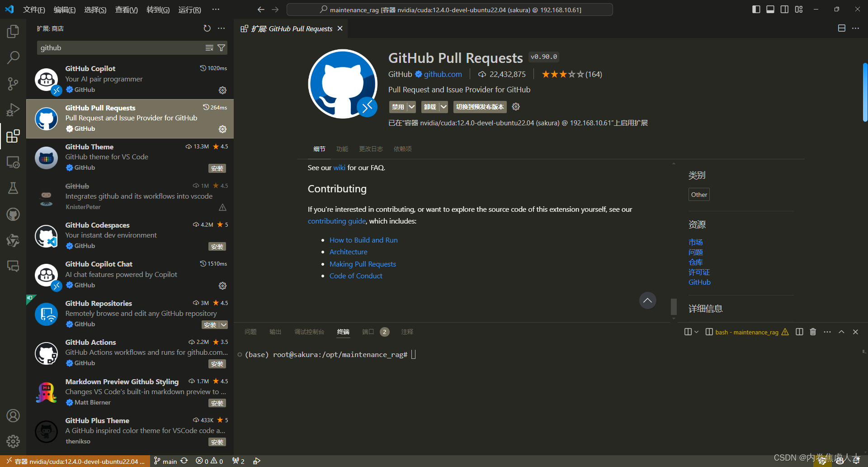Open the How to Build and Run link

click(363, 240)
